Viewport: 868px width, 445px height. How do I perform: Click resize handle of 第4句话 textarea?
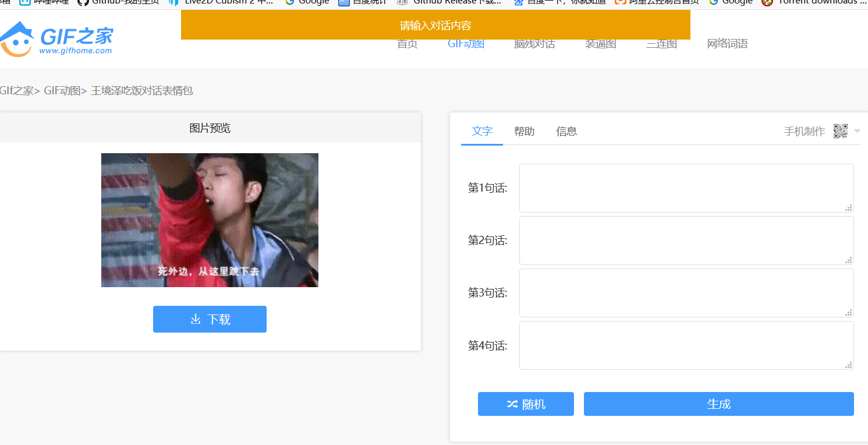click(849, 365)
